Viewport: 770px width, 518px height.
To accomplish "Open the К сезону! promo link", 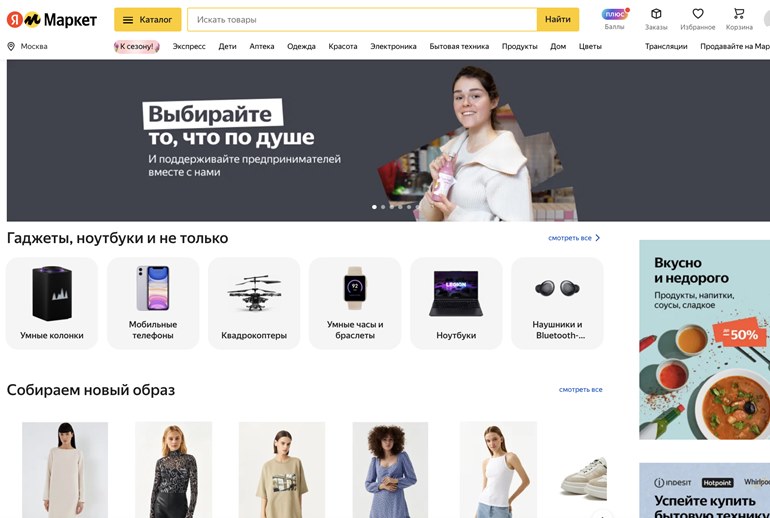I will pyautogui.click(x=137, y=47).
